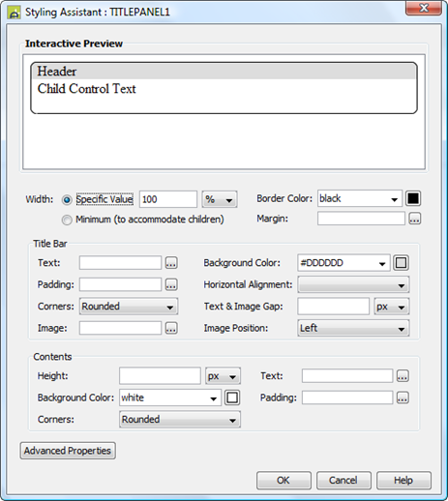Open the Border Color dropdown showing black
This screenshot has width=448, height=501.
360,198
